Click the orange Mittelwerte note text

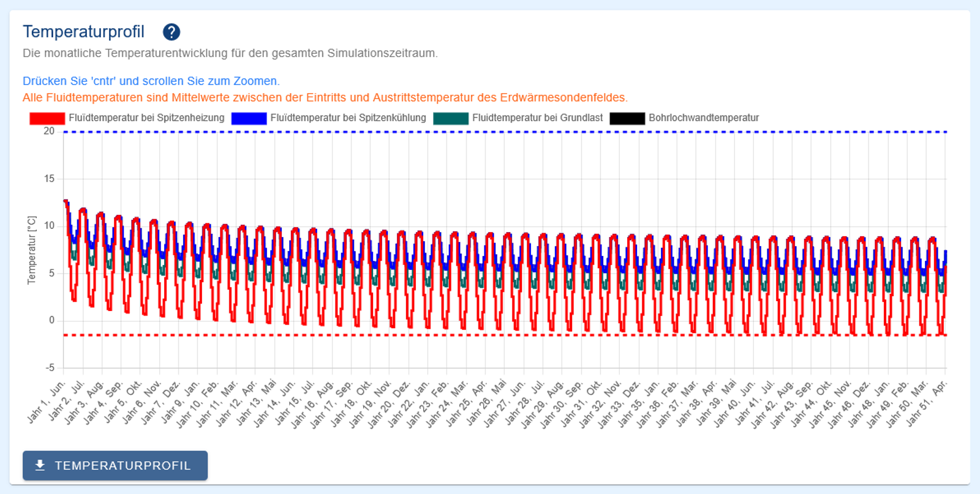(x=325, y=97)
